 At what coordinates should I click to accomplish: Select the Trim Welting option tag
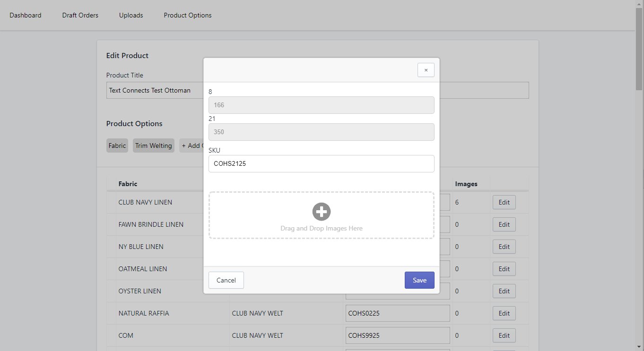tap(154, 146)
